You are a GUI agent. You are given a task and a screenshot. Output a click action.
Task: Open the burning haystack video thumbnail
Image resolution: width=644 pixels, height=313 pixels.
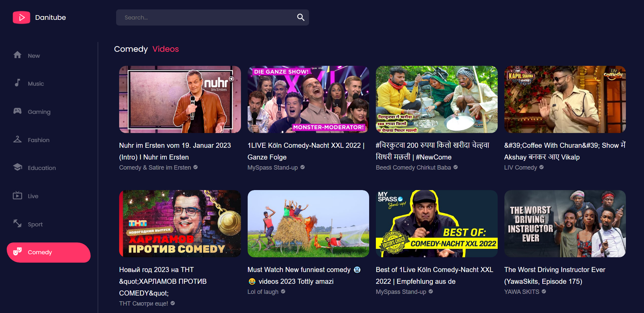point(308,224)
